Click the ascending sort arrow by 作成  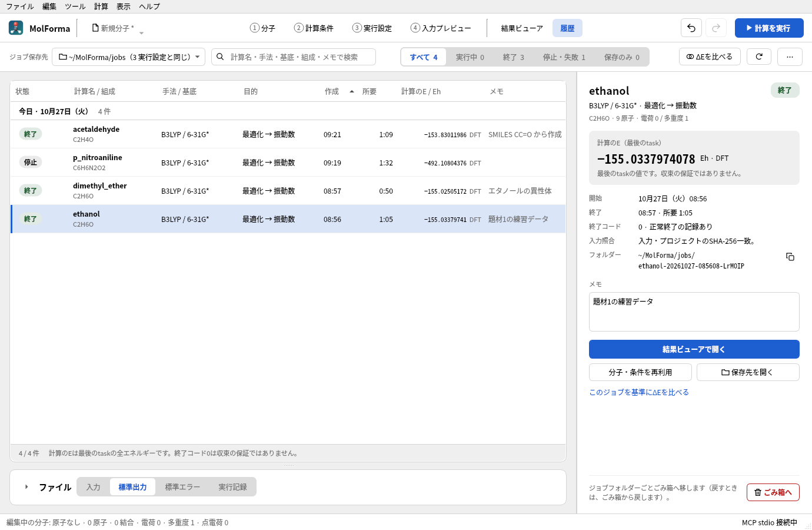click(352, 91)
